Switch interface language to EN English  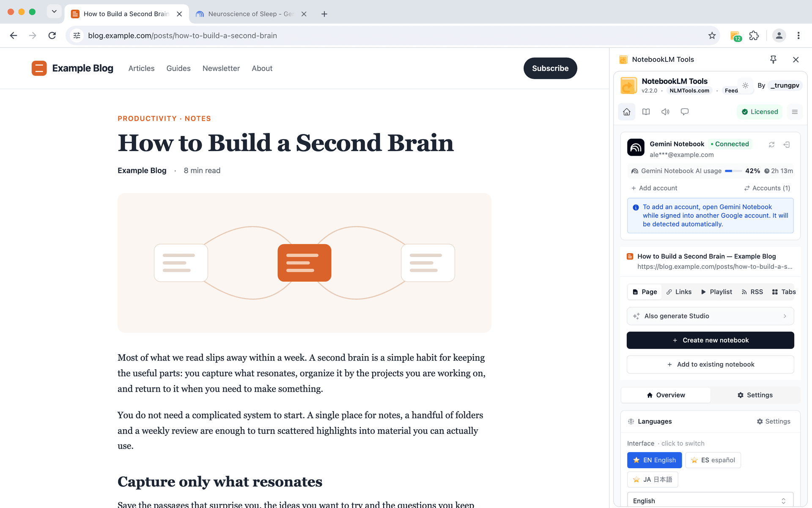[x=654, y=460]
